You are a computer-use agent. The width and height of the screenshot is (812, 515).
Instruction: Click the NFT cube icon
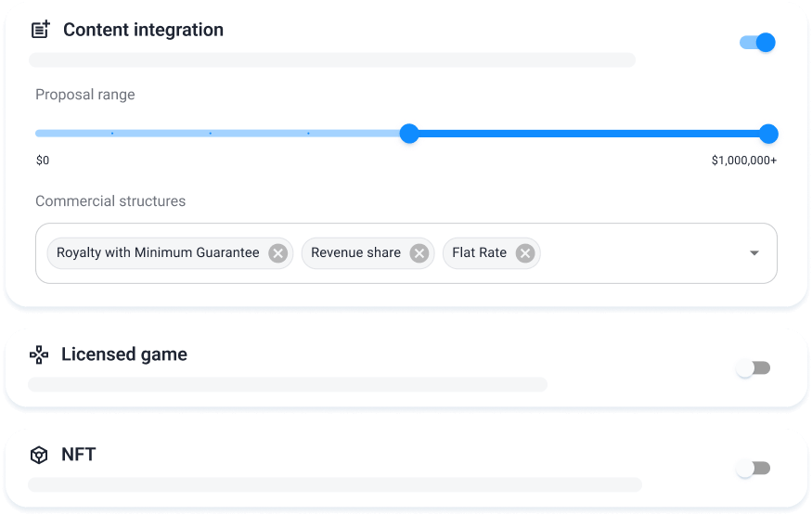(39, 456)
